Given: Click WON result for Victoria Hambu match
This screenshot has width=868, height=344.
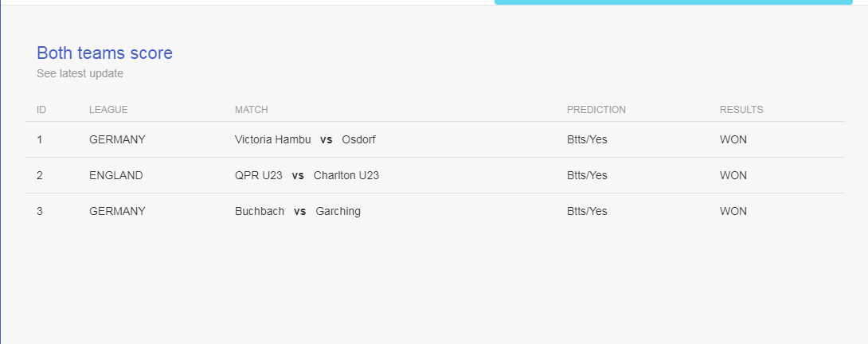Looking at the screenshot, I should (733, 139).
